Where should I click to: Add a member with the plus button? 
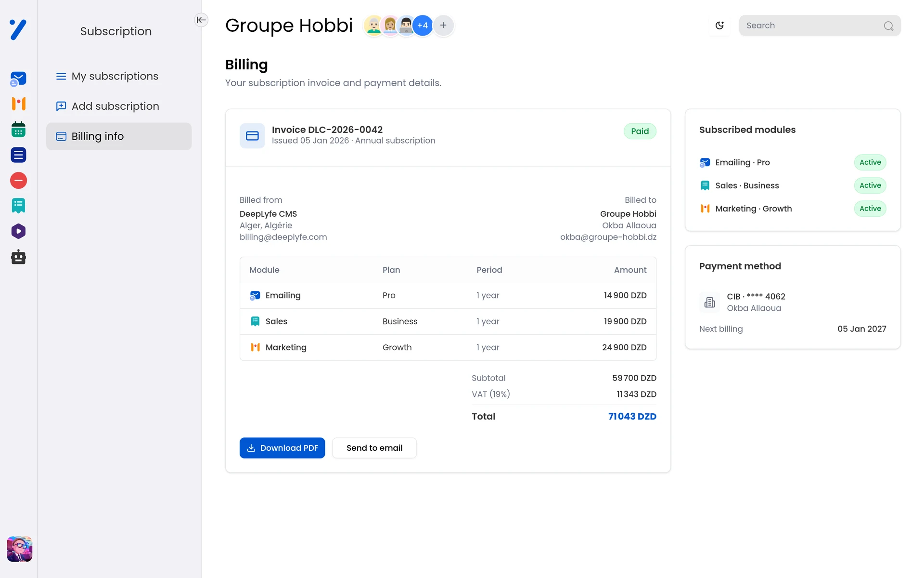pyautogui.click(x=443, y=25)
